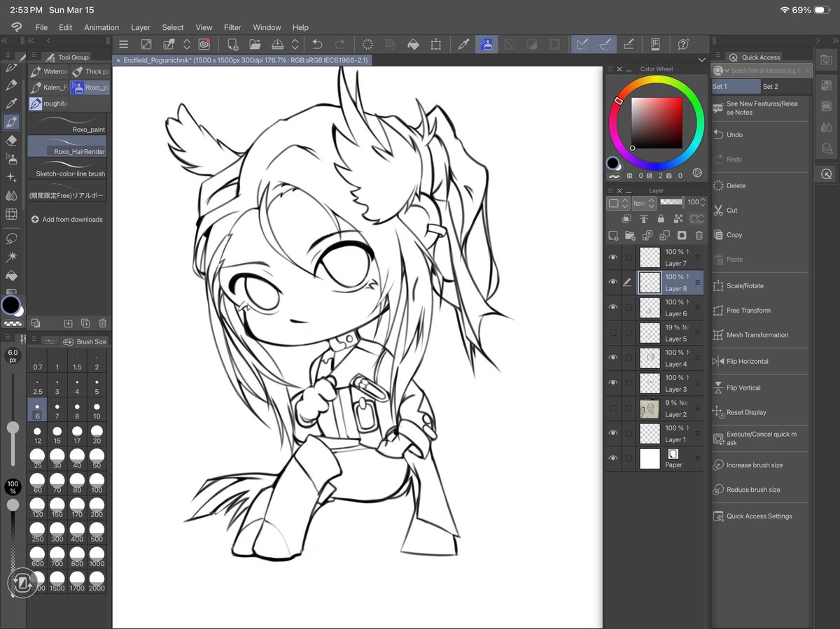Hide Layer 6 with its eye icon

tap(613, 308)
